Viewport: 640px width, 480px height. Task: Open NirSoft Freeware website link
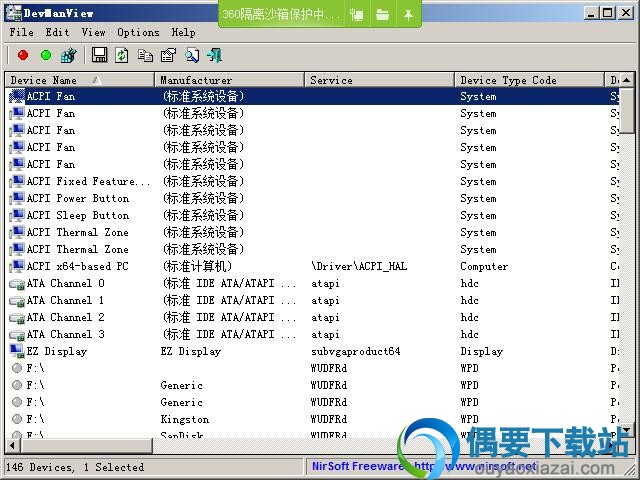pos(424,466)
